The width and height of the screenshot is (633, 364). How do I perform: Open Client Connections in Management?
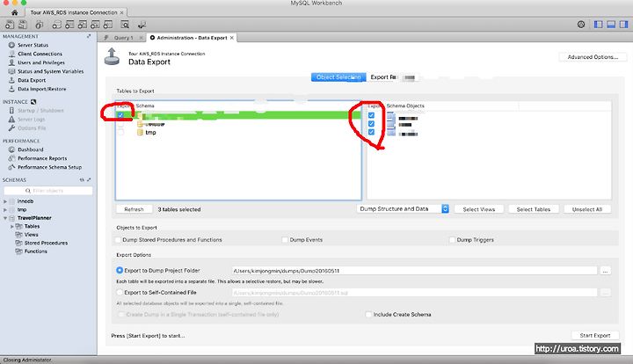[40, 54]
